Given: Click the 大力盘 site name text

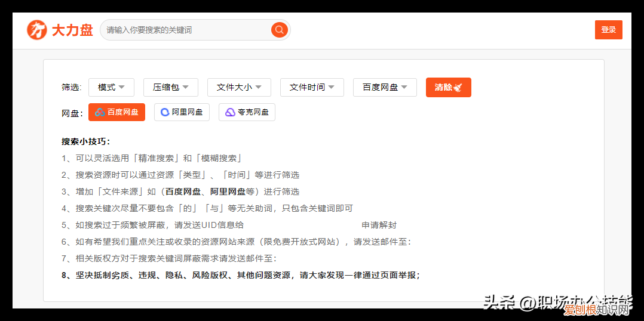Looking at the screenshot, I should point(72,30).
